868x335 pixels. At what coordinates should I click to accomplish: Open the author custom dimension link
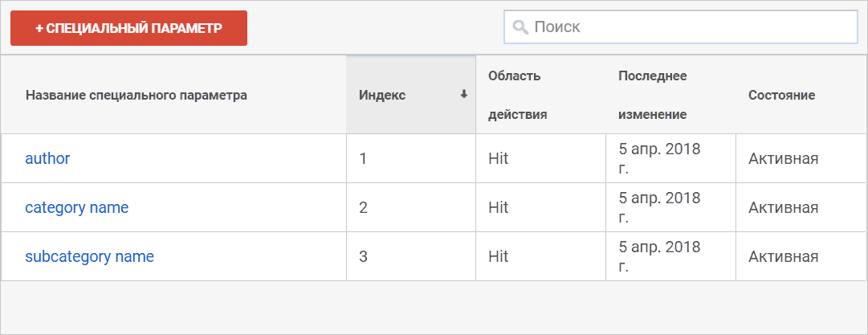(x=47, y=158)
